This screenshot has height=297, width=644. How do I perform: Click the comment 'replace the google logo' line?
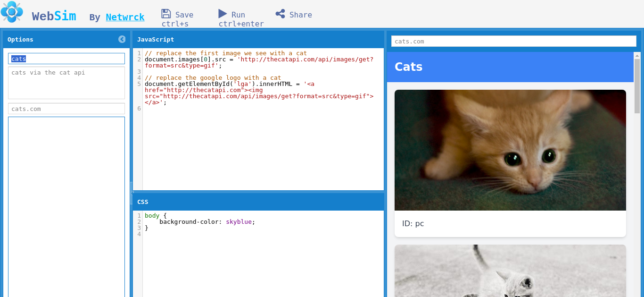click(213, 78)
